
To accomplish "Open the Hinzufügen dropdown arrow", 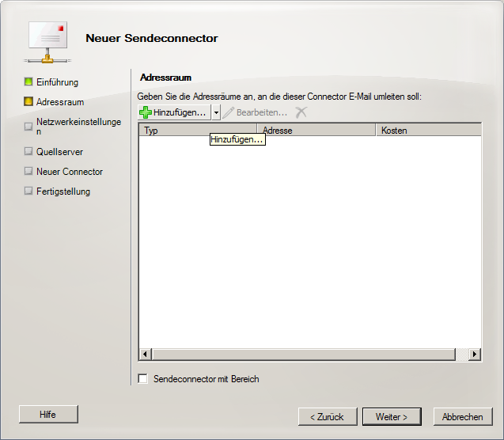I will point(216,112).
